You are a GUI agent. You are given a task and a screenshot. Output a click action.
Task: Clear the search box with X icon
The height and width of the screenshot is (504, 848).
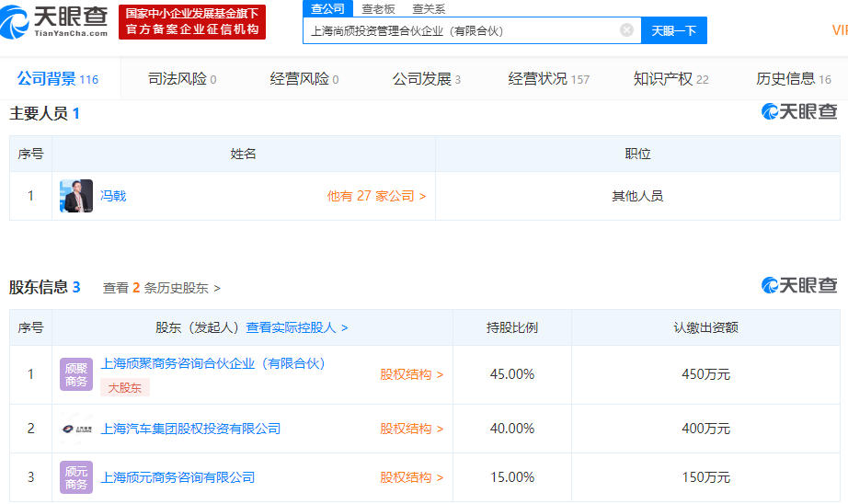pyautogui.click(x=626, y=30)
